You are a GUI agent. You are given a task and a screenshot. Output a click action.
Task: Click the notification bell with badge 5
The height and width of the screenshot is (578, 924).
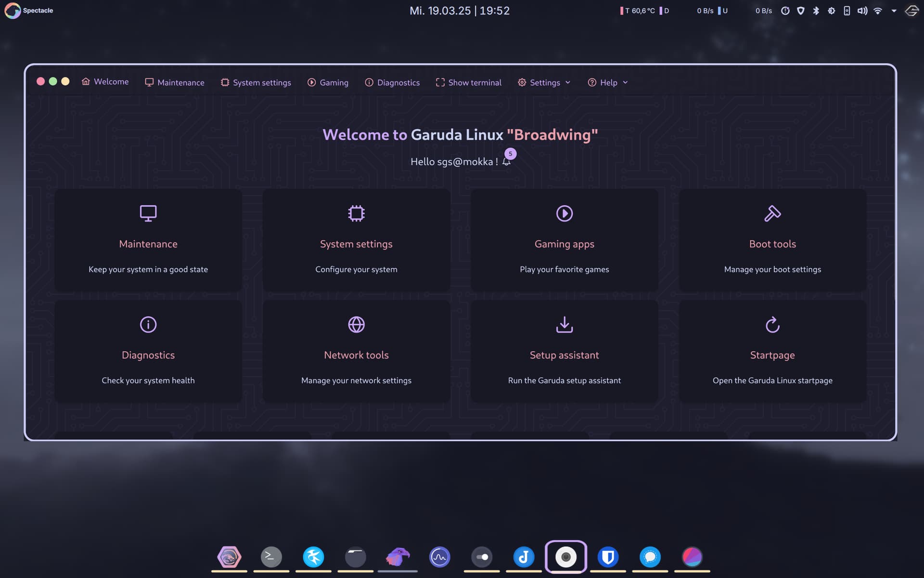pyautogui.click(x=507, y=161)
